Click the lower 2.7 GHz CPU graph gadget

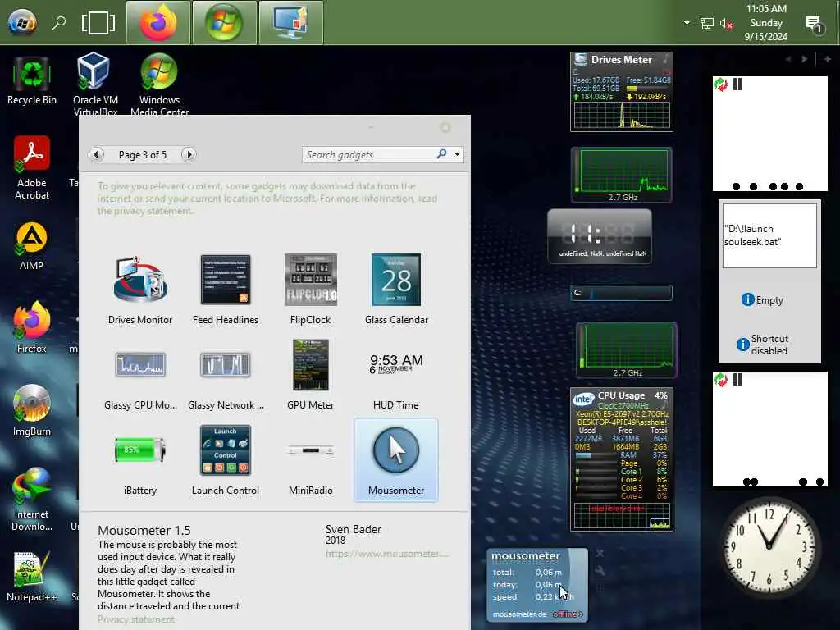[626, 350]
